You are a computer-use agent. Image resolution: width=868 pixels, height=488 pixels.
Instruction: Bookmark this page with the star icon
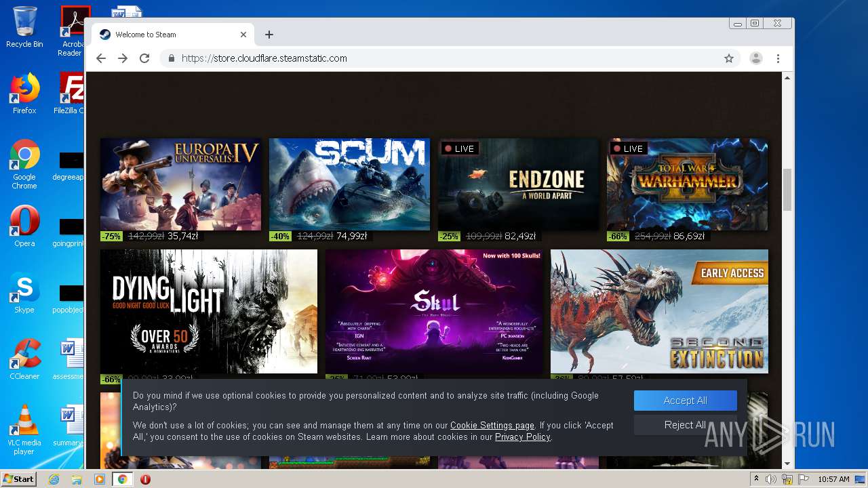pos(729,58)
